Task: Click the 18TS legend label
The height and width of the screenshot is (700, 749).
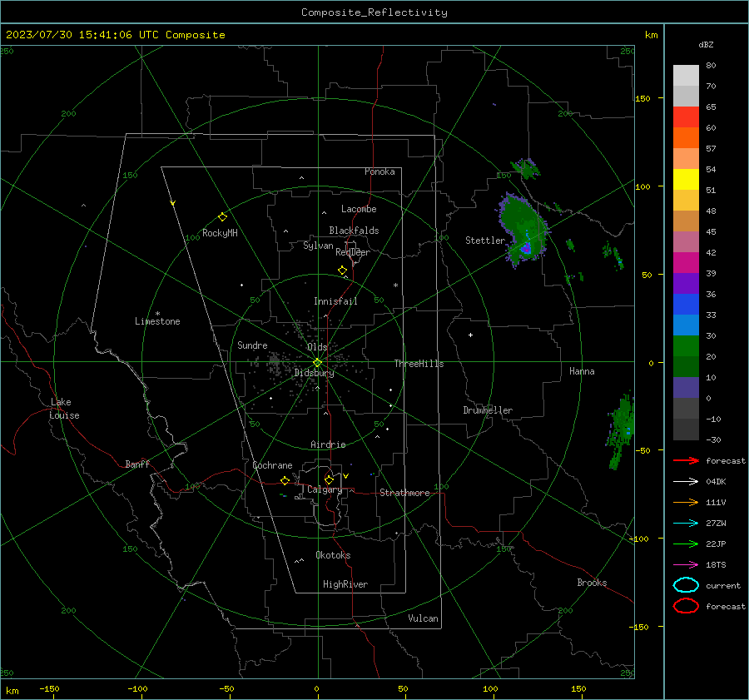Action: tap(716, 565)
